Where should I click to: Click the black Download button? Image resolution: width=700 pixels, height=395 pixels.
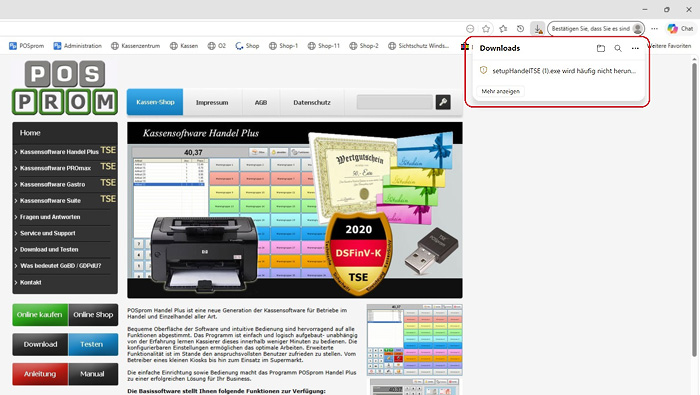point(40,344)
